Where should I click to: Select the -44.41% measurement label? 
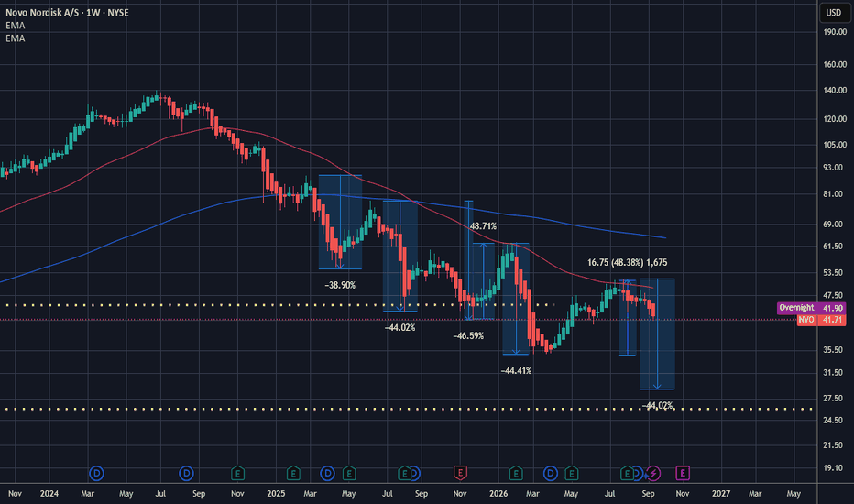point(516,371)
